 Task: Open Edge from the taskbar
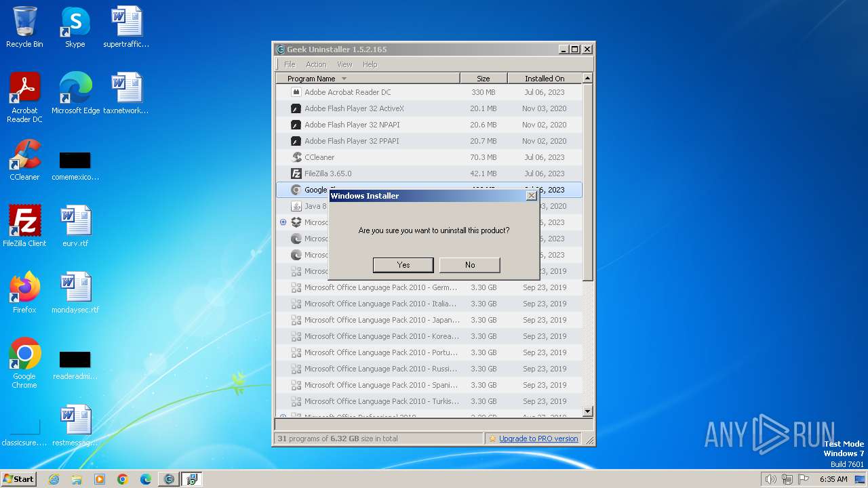point(146,479)
